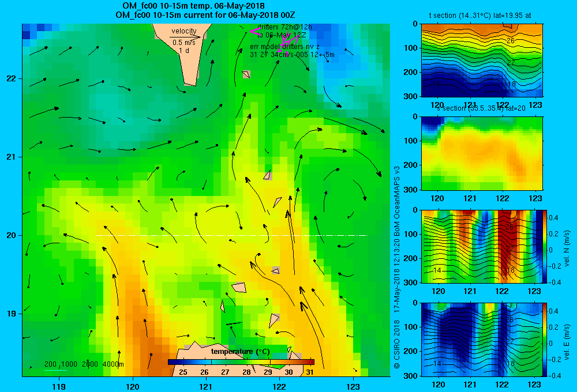This screenshot has height=392, width=577.
Task: Click the white dashed section line at latitude 20
Action: coord(231,235)
